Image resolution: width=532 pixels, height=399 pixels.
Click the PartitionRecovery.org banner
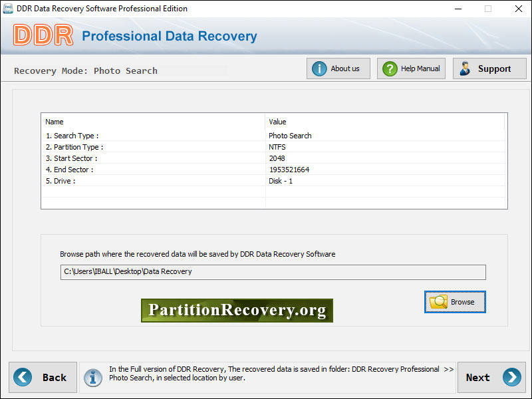click(x=237, y=310)
